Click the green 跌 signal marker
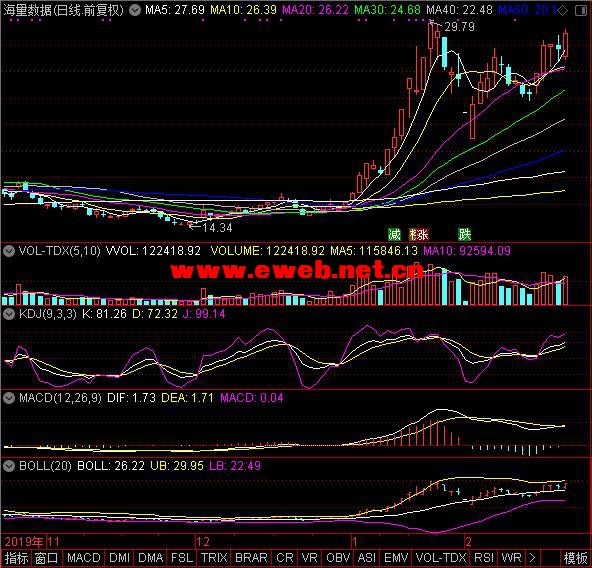Viewport: 592px width, 568px height. pos(464,235)
